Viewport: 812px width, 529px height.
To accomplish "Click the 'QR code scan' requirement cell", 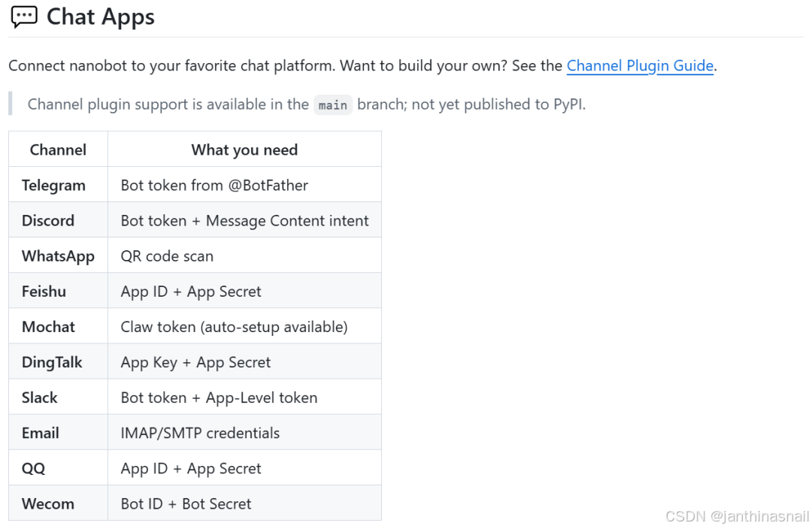I will tap(167, 255).
